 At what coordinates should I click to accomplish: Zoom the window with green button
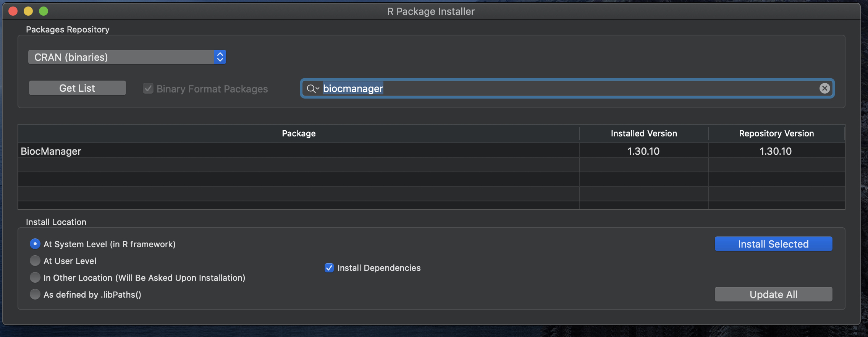(x=44, y=11)
